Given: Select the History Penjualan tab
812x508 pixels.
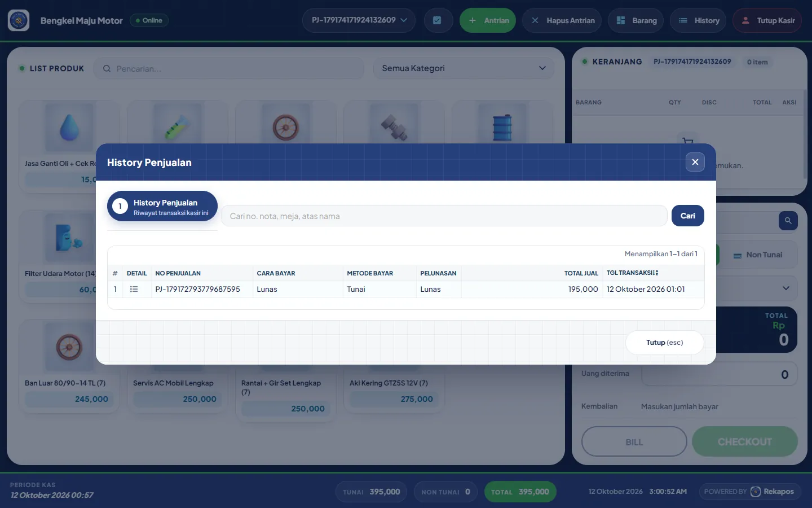Looking at the screenshot, I should coord(162,207).
